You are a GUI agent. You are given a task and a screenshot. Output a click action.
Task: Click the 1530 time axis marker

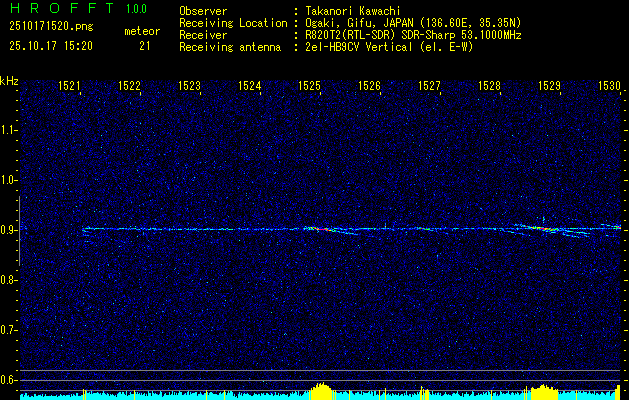pos(609,85)
